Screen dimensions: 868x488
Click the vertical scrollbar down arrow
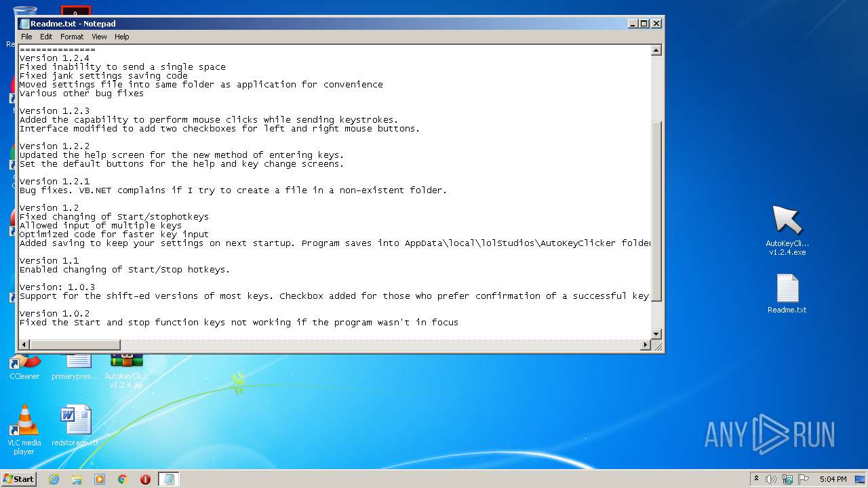656,334
